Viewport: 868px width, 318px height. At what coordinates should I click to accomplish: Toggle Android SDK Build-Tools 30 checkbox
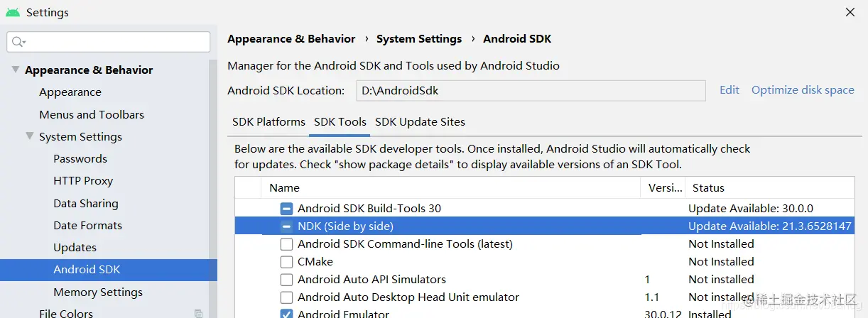(286, 209)
